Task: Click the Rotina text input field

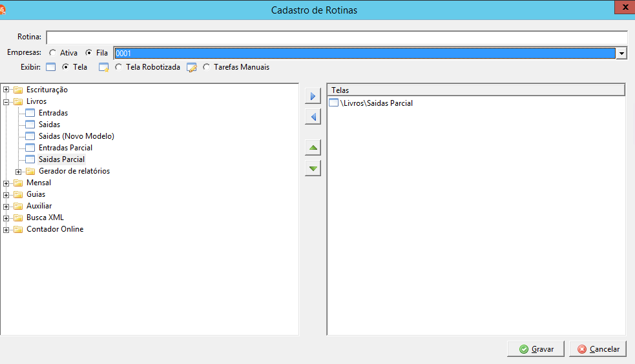Action: coord(337,37)
